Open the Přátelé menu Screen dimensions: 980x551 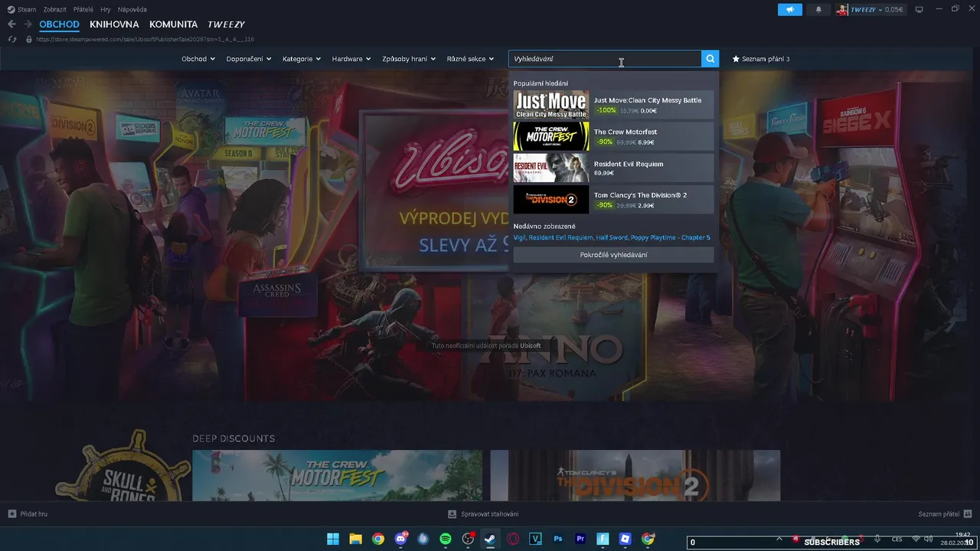[83, 9]
